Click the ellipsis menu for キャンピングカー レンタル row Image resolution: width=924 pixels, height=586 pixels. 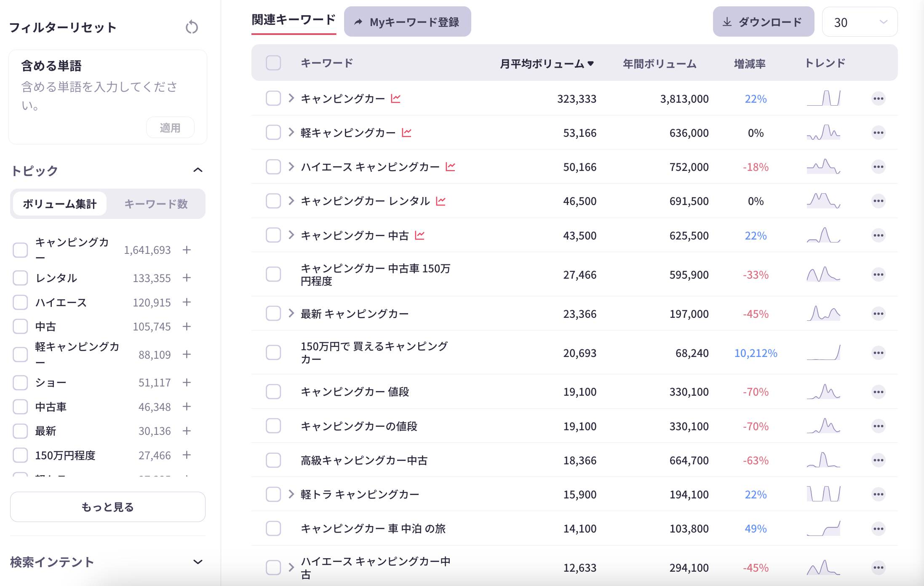[x=879, y=201]
